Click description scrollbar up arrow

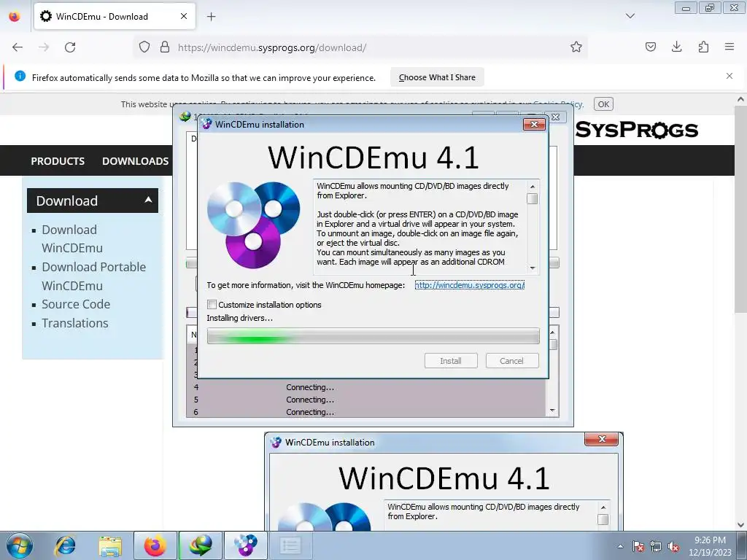pyautogui.click(x=533, y=186)
